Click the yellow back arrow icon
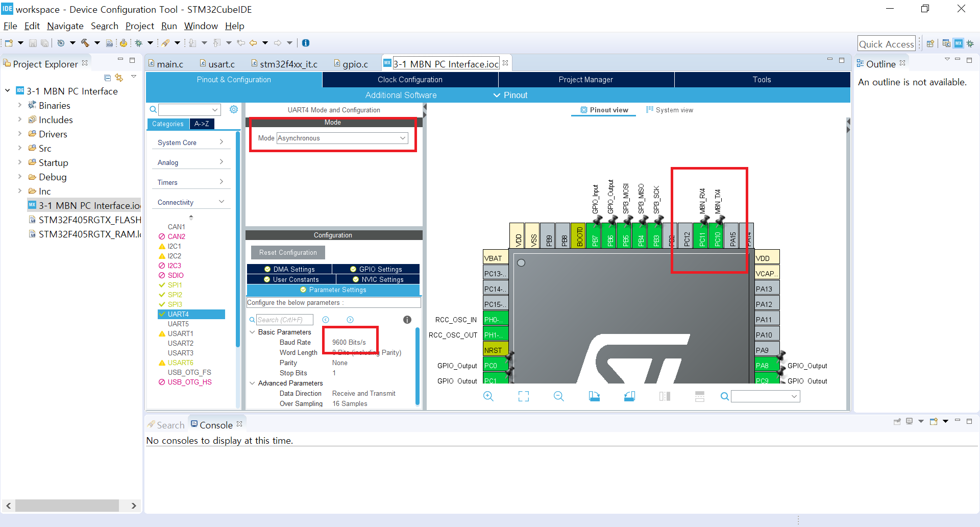This screenshot has width=980, height=527. click(x=253, y=43)
